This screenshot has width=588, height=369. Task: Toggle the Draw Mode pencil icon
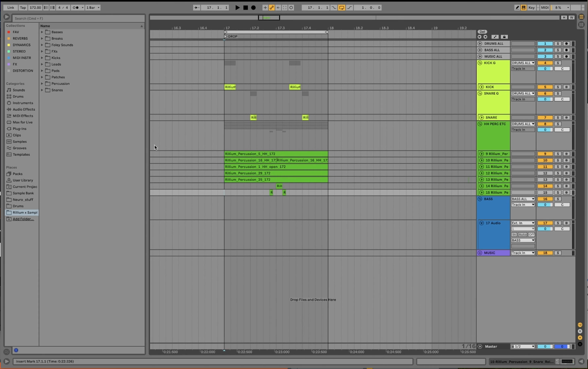(517, 8)
